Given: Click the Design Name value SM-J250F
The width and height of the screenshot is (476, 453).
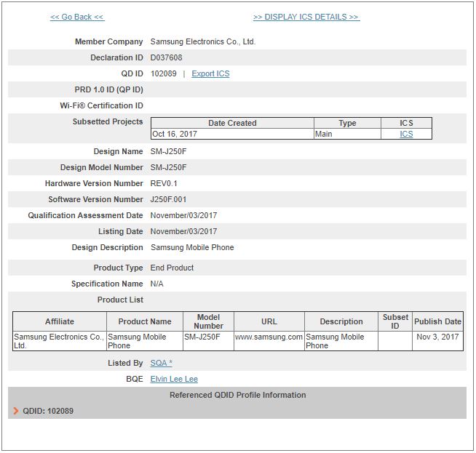Looking at the screenshot, I should [x=168, y=151].
